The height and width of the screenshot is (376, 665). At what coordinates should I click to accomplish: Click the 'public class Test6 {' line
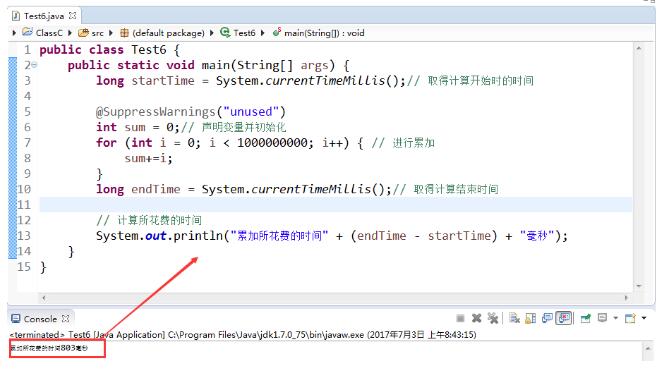110,50
